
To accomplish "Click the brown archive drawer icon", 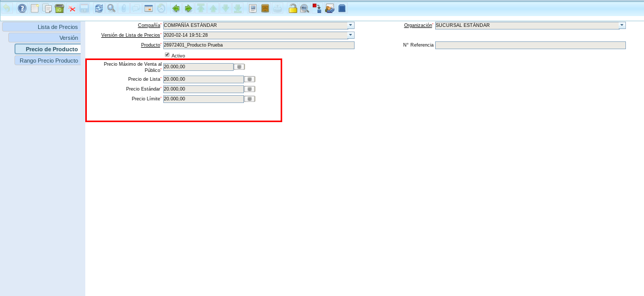I will tap(265, 8).
